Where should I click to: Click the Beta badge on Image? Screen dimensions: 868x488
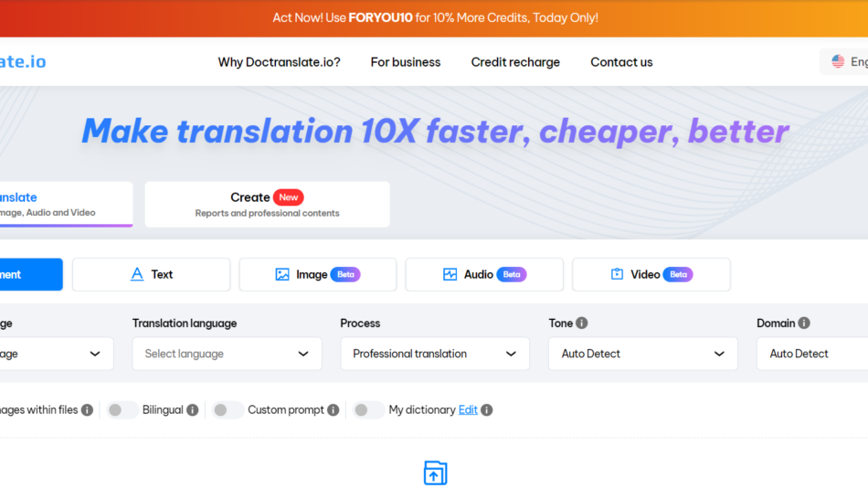point(345,274)
